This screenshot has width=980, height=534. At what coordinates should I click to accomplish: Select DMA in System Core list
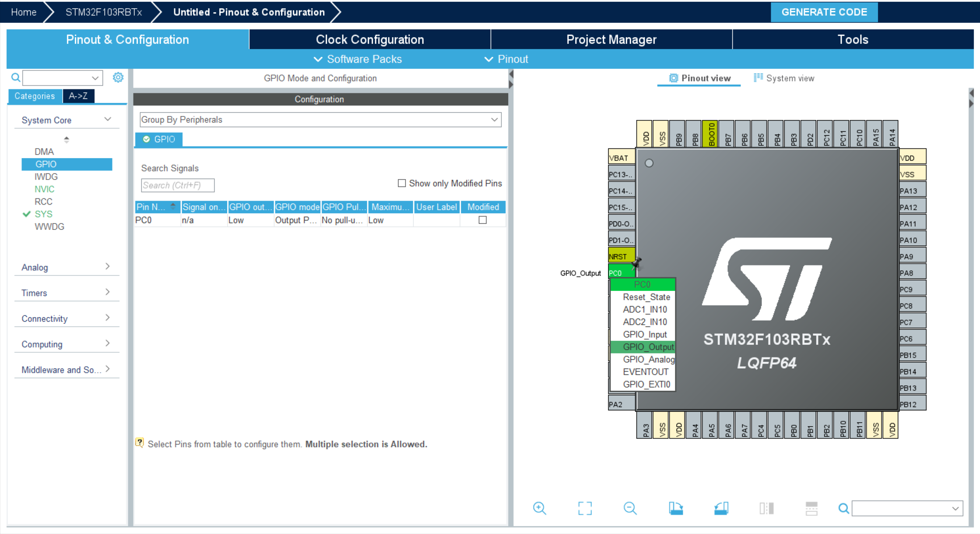[44, 152]
